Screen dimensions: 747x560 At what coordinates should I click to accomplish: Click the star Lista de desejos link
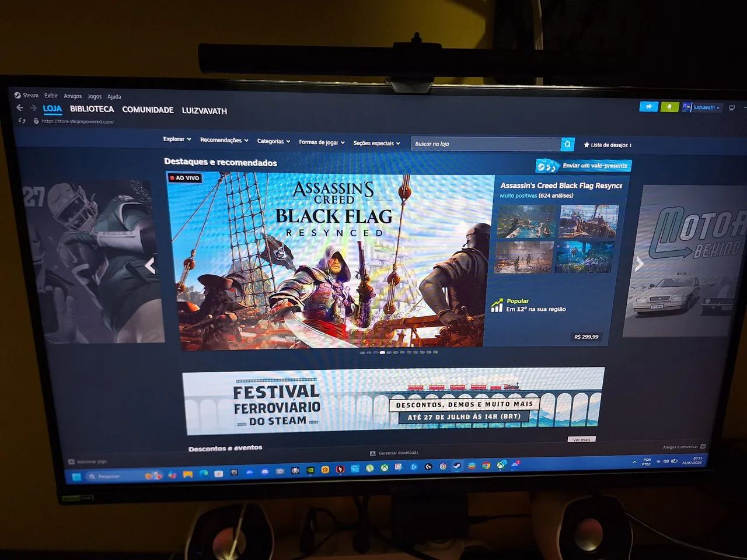coord(608,145)
